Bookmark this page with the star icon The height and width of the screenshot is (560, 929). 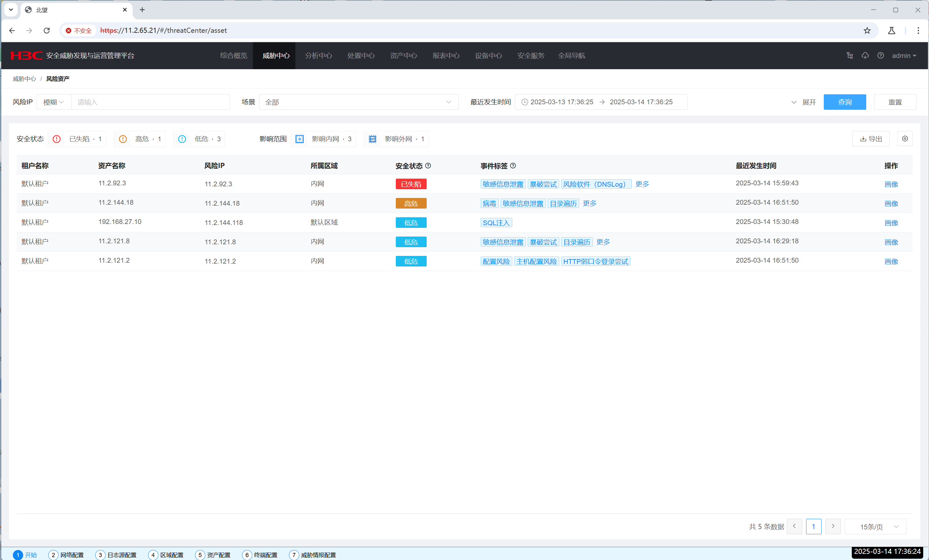click(x=867, y=31)
